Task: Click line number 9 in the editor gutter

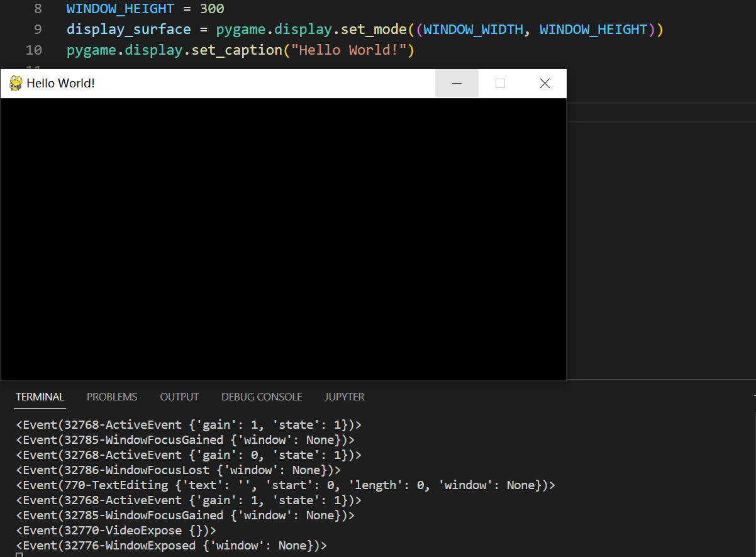Action: 38,30
